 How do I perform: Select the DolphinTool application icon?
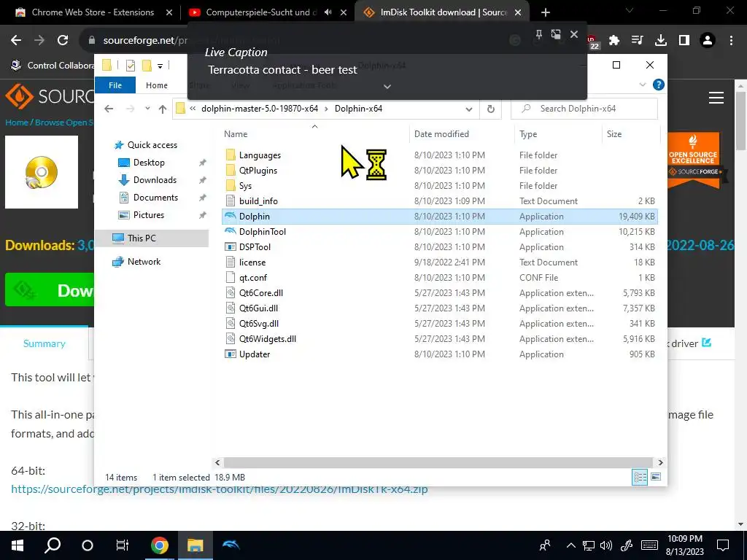point(231,231)
